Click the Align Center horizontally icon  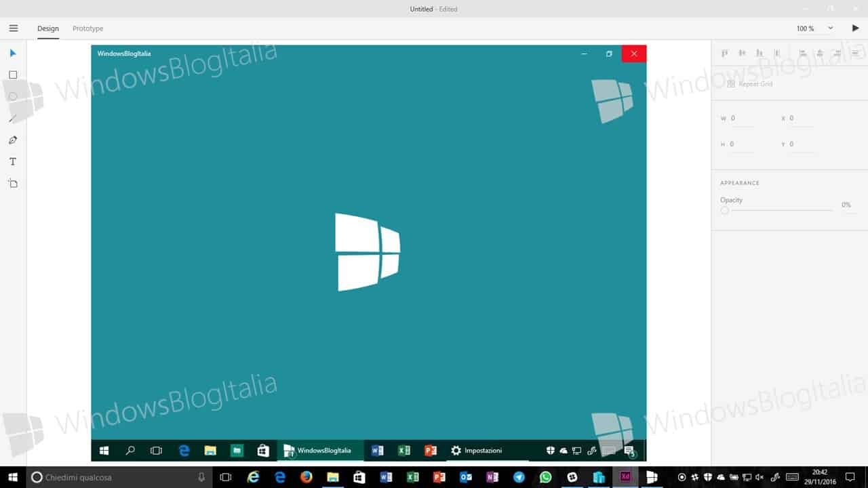click(820, 53)
